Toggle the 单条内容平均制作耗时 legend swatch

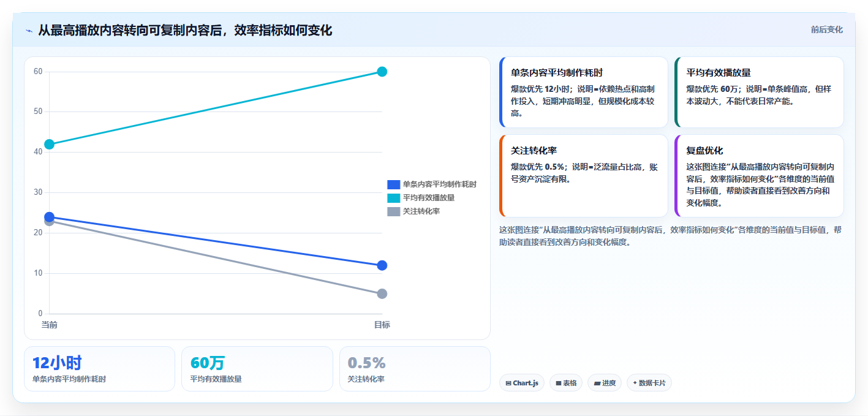[393, 184]
